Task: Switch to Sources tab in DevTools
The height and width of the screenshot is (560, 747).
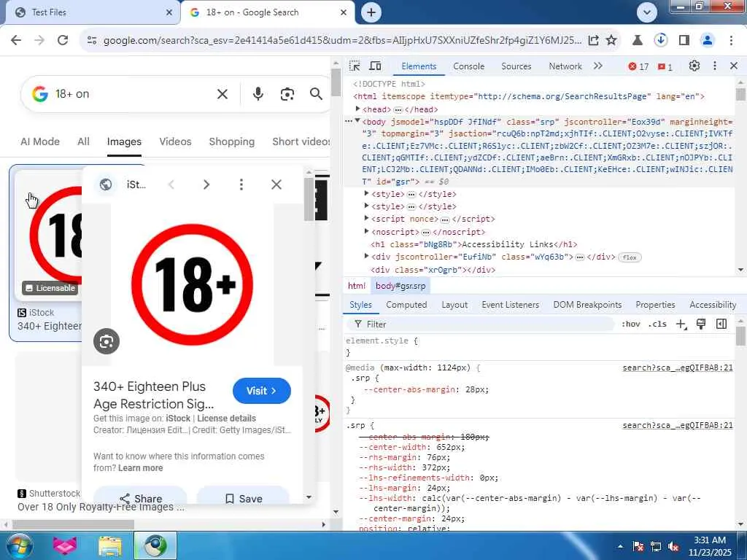Action: 516,66
